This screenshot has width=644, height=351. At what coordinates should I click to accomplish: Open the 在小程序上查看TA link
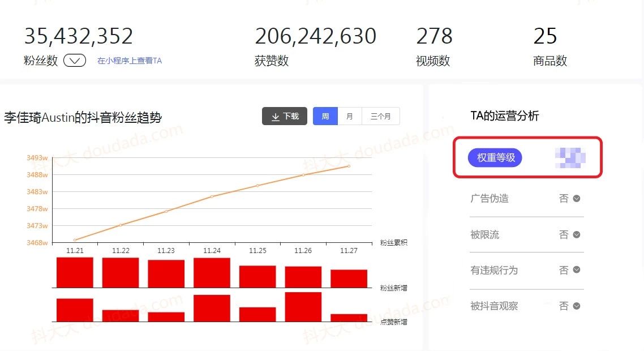tap(130, 61)
